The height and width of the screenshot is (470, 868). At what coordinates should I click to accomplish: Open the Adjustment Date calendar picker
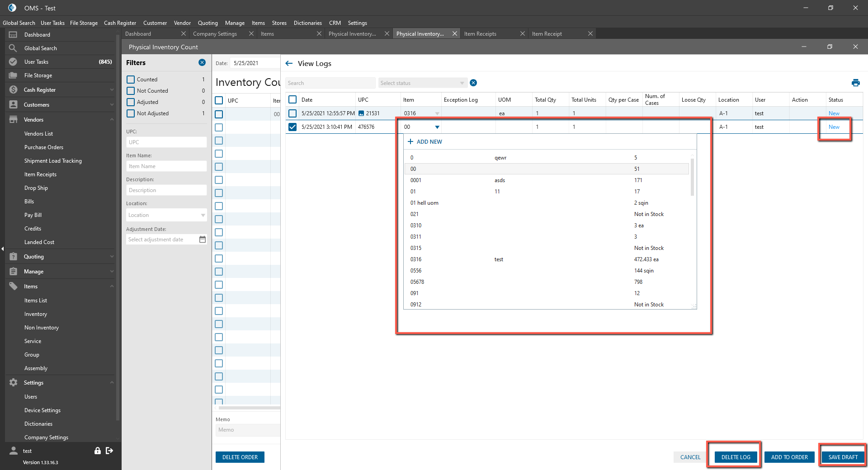click(203, 240)
